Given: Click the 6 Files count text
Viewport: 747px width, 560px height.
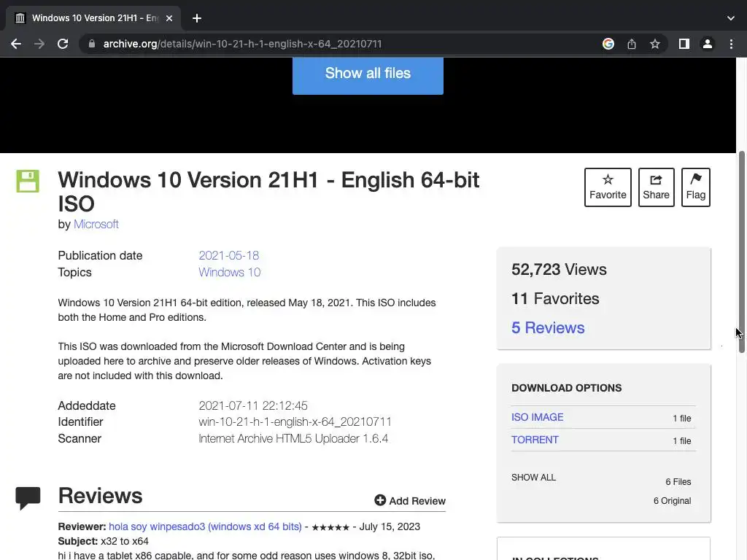Looking at the screenshot, I should [x=678, y=482].
